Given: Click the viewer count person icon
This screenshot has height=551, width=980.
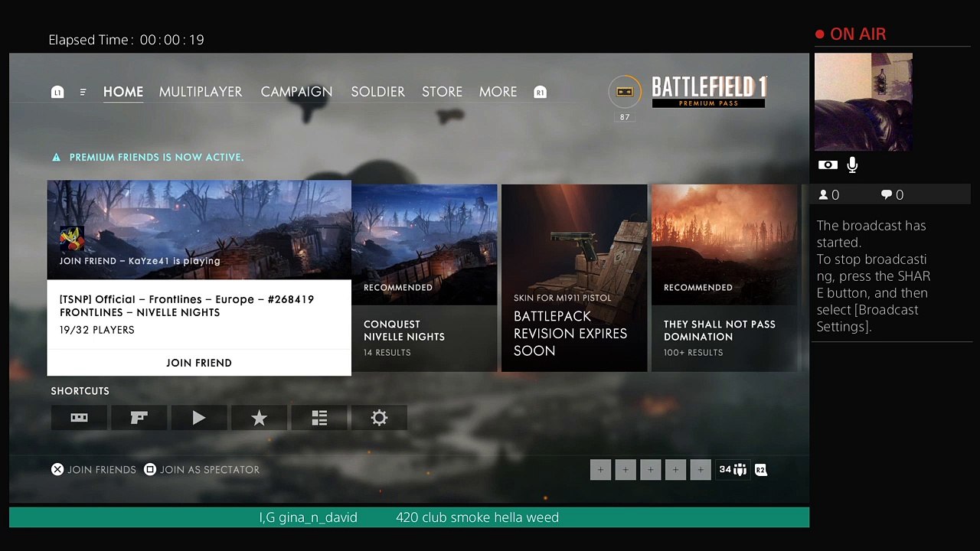Looking at the screenshot, I should tap(823, 194).
